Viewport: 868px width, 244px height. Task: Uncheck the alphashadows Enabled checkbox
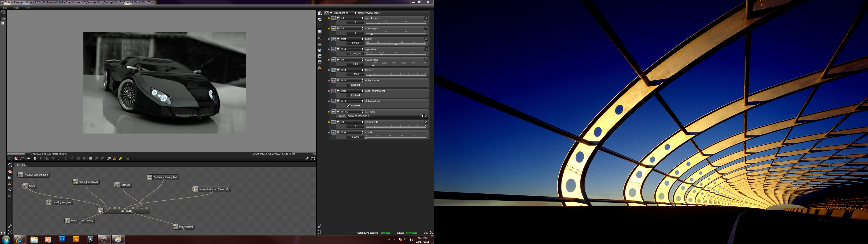[x=348, y=106]
